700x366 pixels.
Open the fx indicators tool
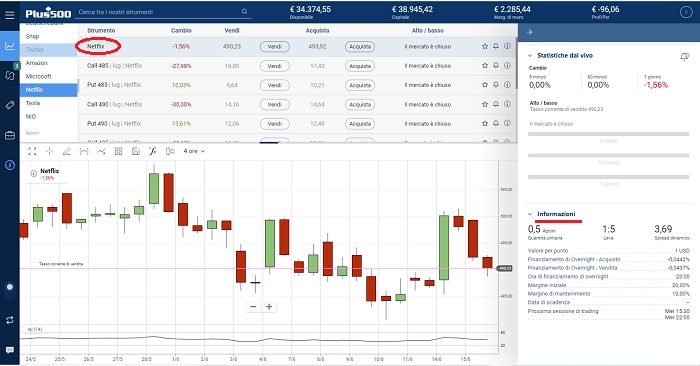tap(153, 151)
